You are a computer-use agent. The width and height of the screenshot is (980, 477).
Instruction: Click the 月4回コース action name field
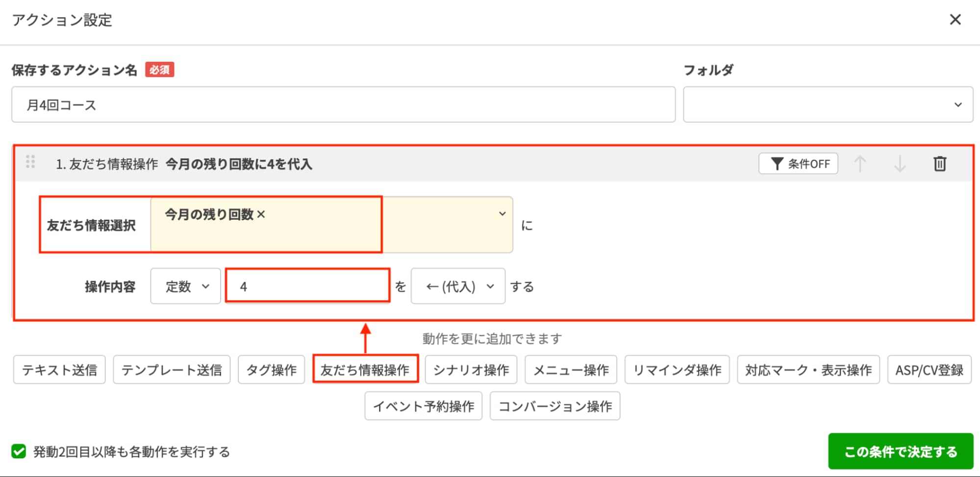point(343,104)
